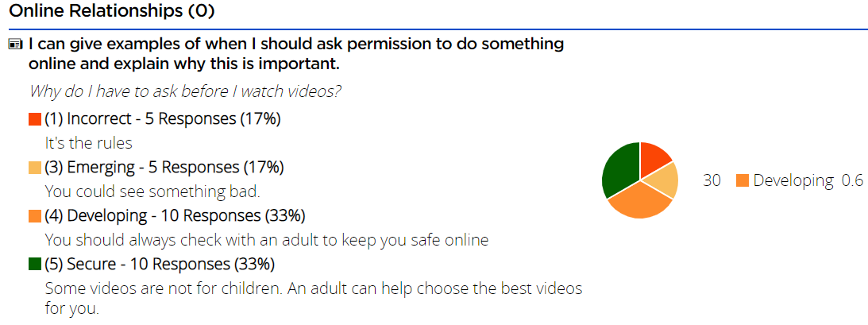Select the dark green pie chart slice
Viewport: 868px width, 325px height.
coord(620,168)
